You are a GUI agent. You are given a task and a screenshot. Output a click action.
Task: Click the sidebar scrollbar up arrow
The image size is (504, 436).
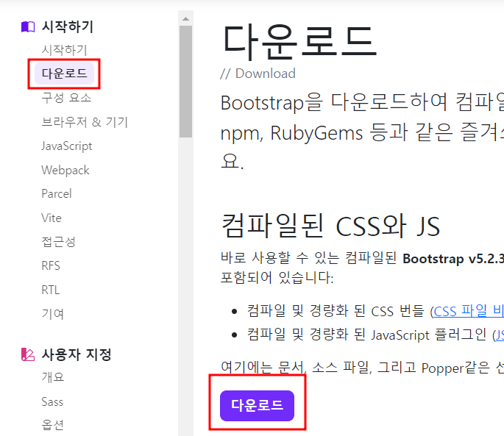(186, 18)
